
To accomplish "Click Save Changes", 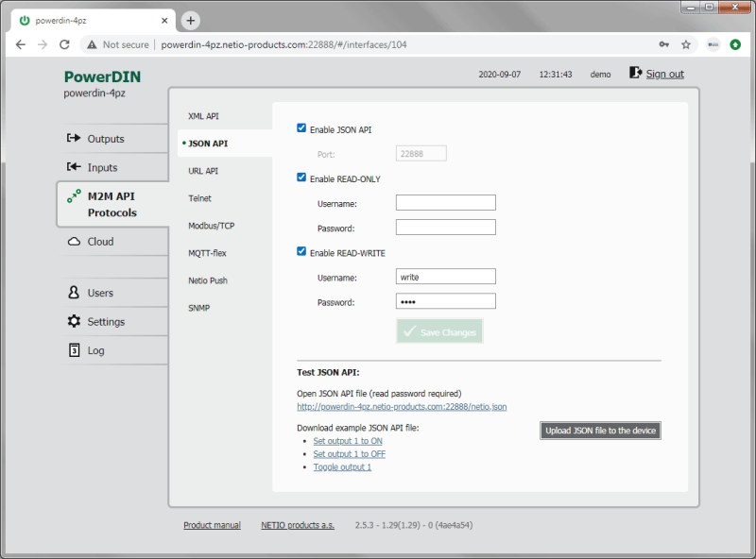I will [x=438, y=330].
